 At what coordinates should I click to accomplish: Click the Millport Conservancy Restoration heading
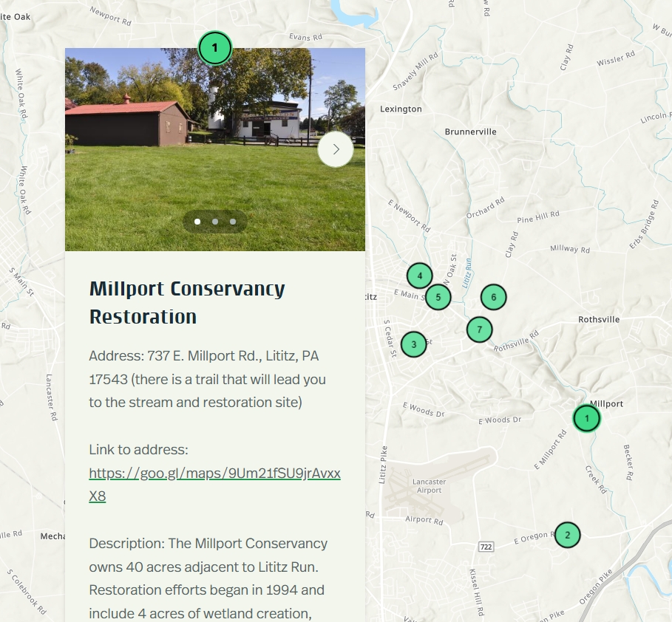tap(187, 302)
